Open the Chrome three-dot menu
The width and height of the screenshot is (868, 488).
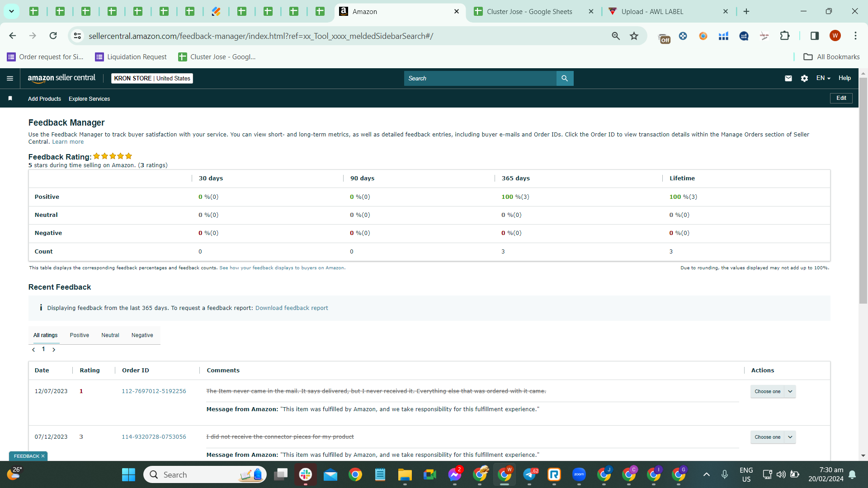pyautogui.click(x=855, y=36)
